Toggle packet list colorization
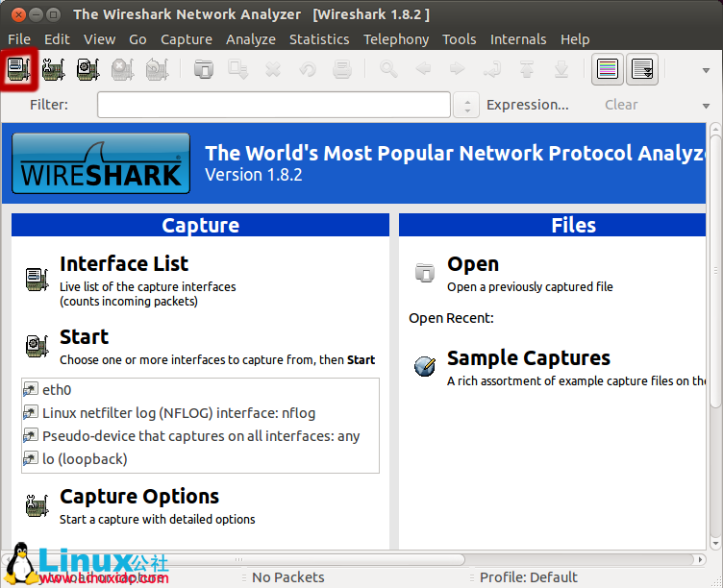723x588 pixels. point(608,69)
